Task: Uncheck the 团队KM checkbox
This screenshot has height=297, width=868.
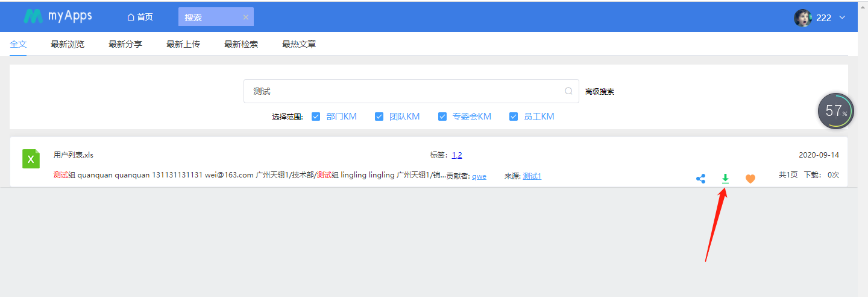Action: click(379, 117)
